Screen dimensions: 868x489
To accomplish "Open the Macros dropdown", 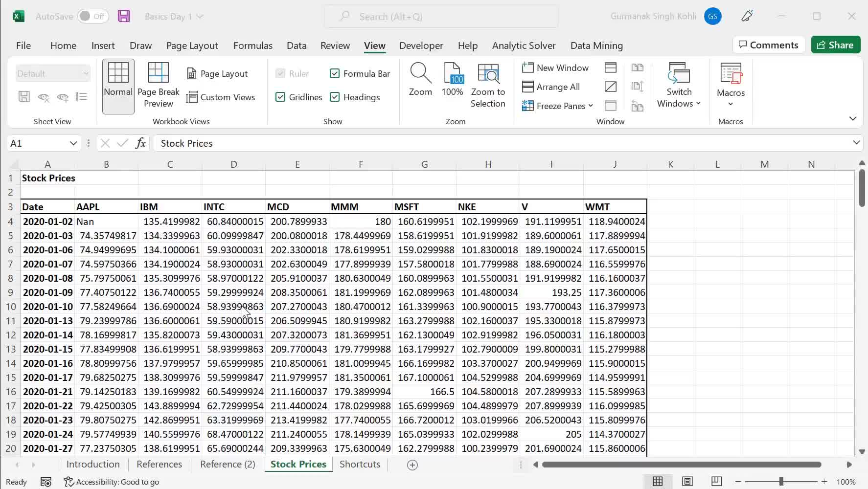I will tap(731, 86).
